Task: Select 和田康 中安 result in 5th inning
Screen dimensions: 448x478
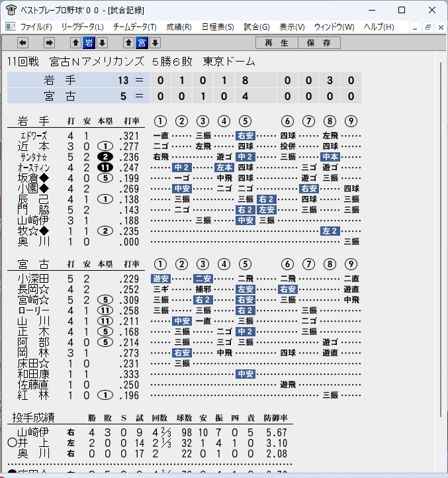Action: 246,374
